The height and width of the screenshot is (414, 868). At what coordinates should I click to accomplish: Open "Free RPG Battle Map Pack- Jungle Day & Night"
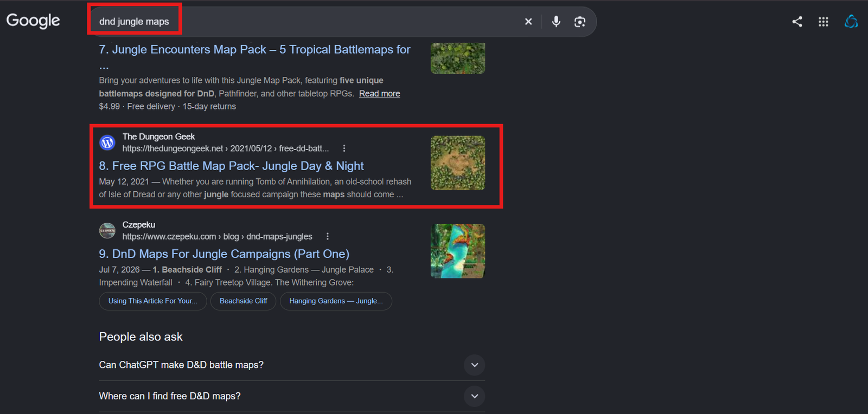(231, 166)
